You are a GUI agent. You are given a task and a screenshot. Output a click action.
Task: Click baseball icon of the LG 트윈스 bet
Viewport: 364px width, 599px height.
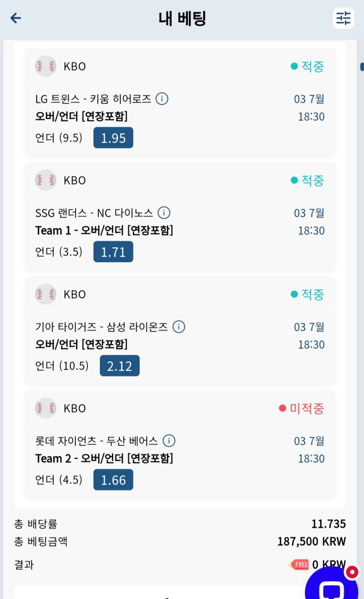(x=46, y=66)
